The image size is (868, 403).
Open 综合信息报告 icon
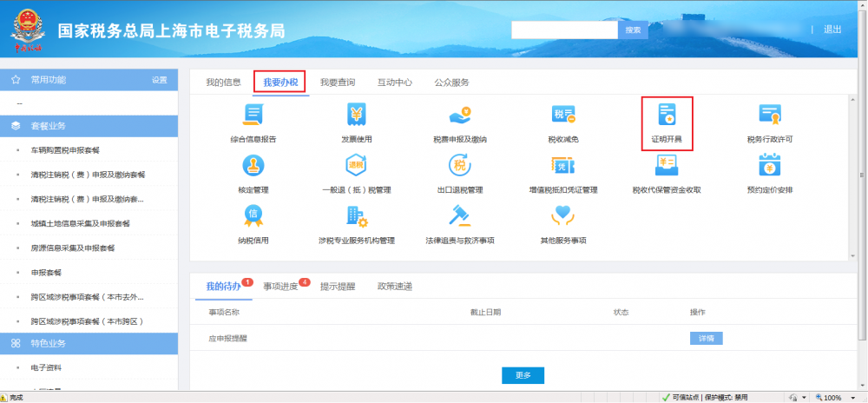[x=253, y=115]
